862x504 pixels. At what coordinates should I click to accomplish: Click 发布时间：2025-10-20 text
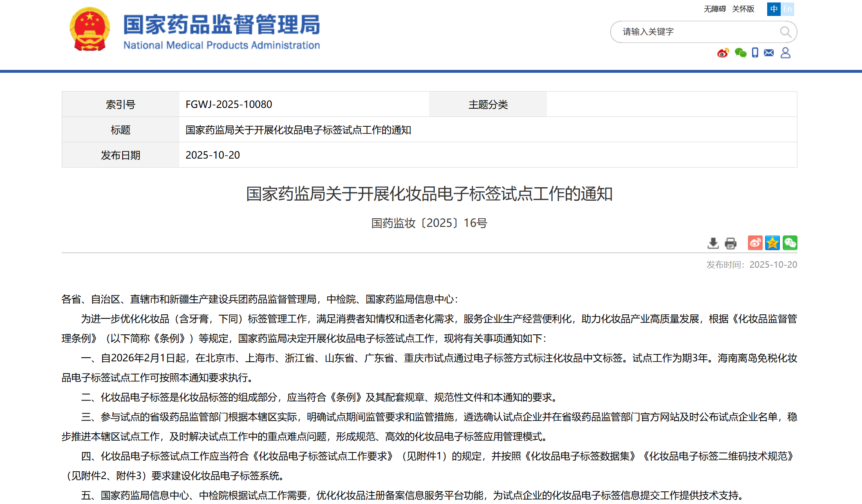point(752,264)
